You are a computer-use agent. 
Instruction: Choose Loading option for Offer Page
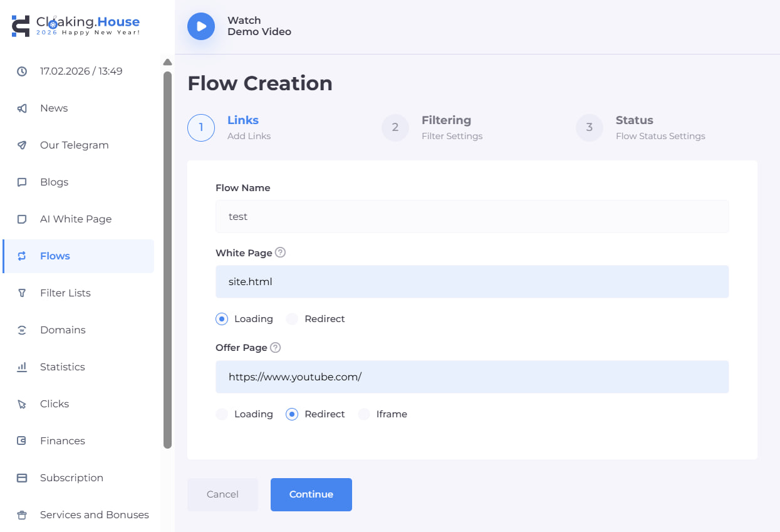click(222, 414)
